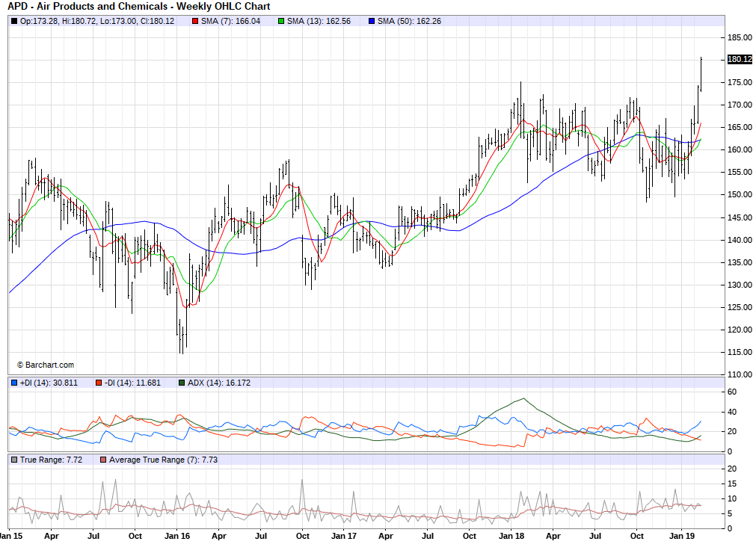Click the Jan 16 date axis label
This screenshot has width=756, height=559.
tap(177, 536)
